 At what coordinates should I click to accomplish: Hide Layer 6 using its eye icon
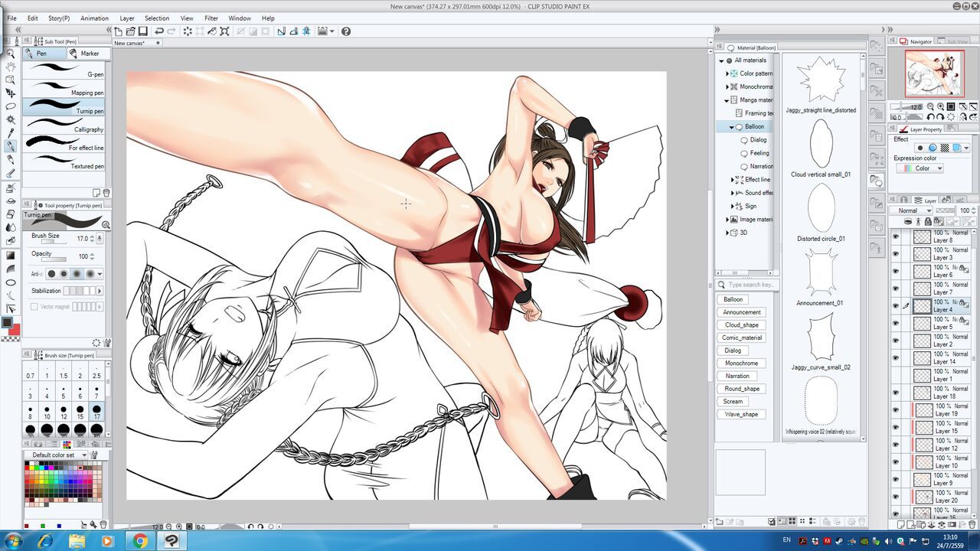(896, 271)
